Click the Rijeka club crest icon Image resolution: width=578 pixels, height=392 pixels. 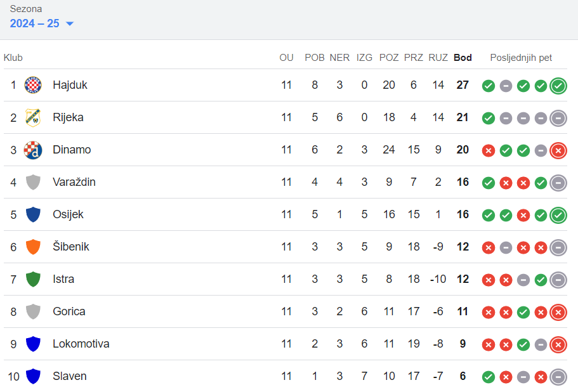[x=33, y=117]
